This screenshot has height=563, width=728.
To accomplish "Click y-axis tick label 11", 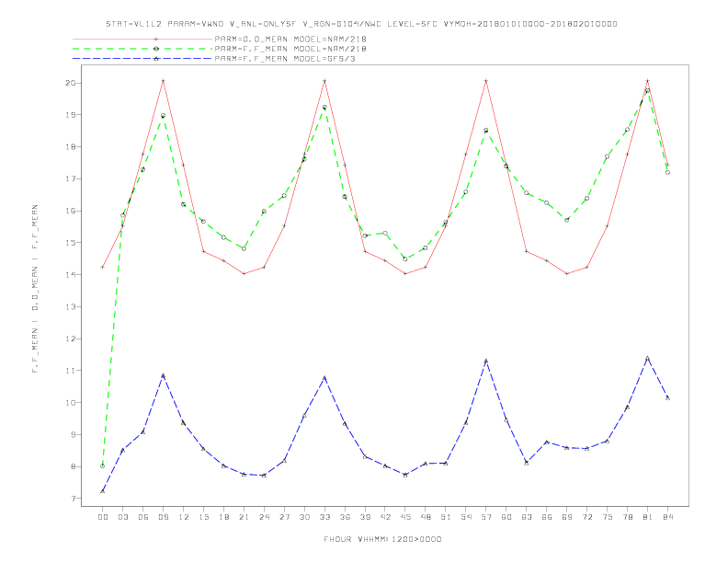I will 71,371.
